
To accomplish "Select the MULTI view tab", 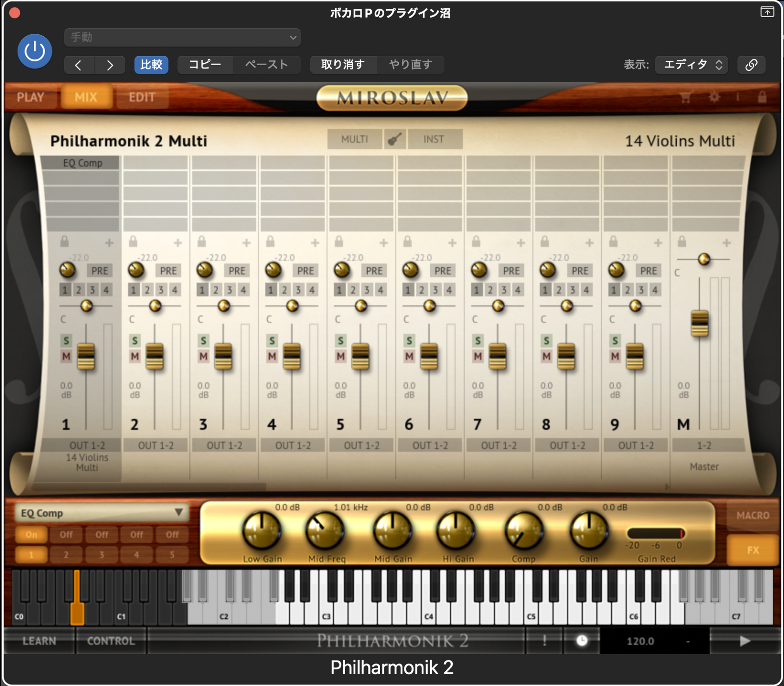I will click(354, 139).
